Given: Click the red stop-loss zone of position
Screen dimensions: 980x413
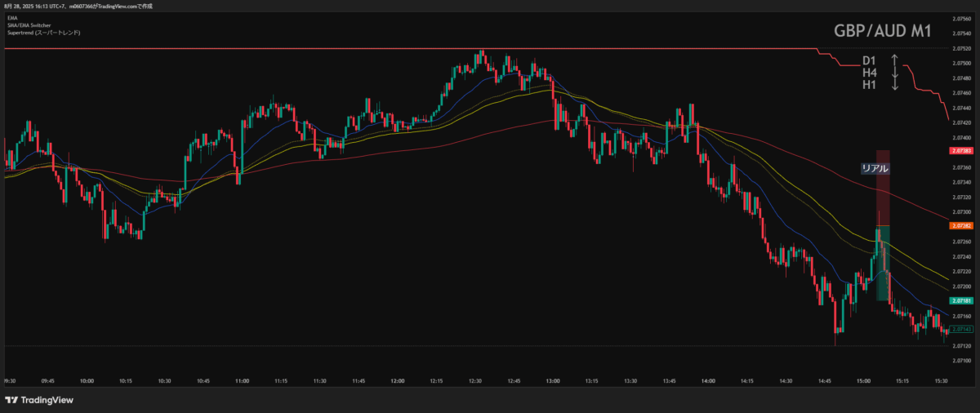Looking at the screenshot, I should point(883,186).
